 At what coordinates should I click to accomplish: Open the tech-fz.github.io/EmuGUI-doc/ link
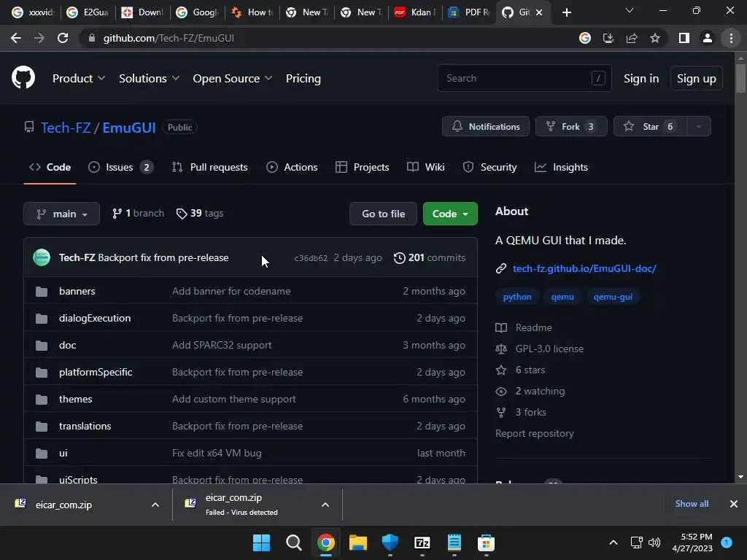[x=584, y=268]
